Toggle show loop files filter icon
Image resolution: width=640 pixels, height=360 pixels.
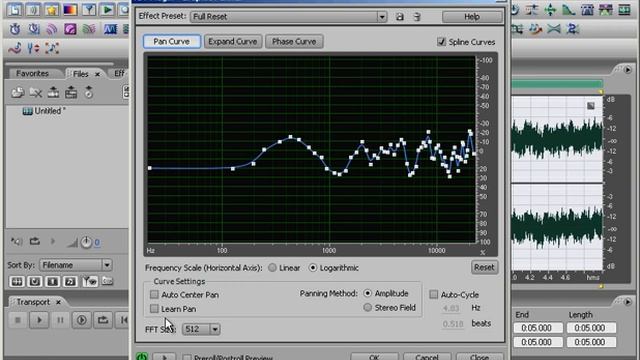(x=35, y=282)
